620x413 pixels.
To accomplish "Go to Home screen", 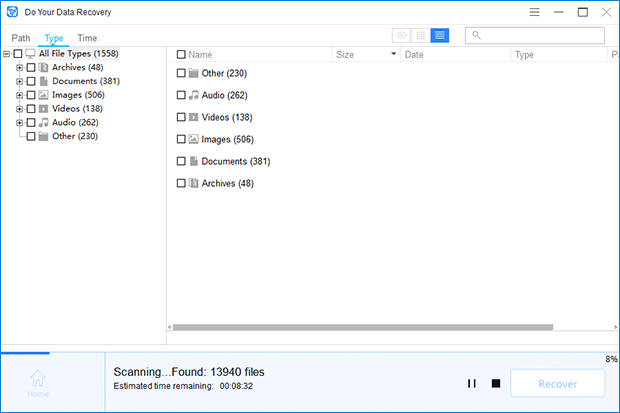I will pyautogui.click(x=38, y=383).
